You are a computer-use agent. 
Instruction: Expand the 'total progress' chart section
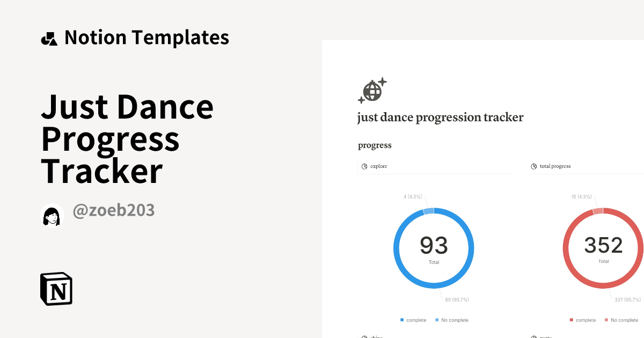pyautogui.click(x=554, y=166)
